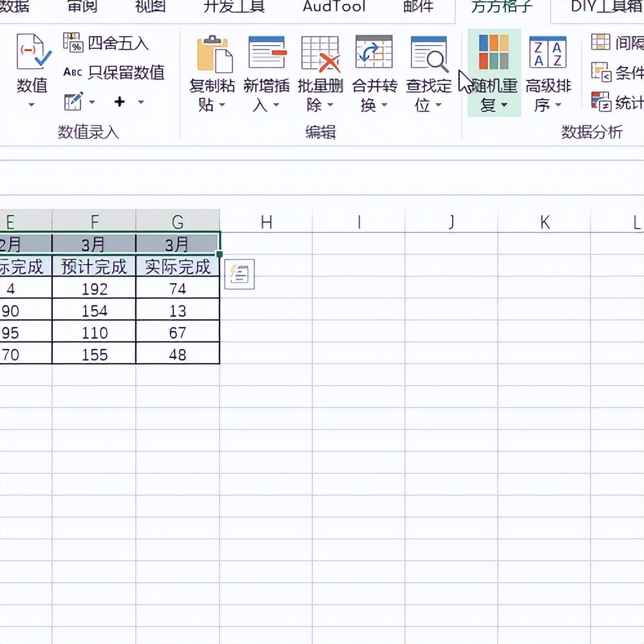Image resolution: width=644 pixels, height=644 pixels.
Task: Click the 复制粘贴 clipboard icon
Action: (212, 54)
